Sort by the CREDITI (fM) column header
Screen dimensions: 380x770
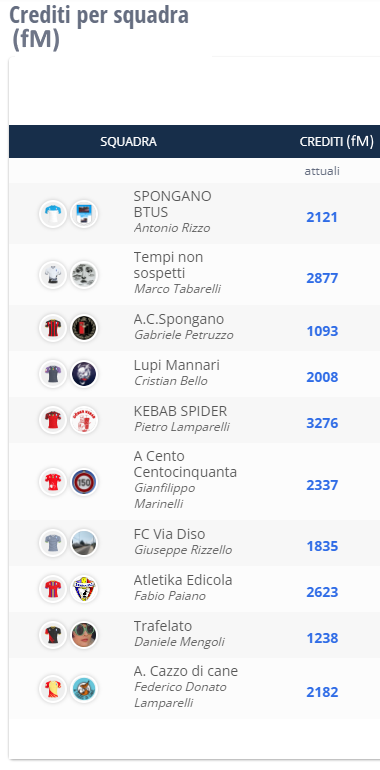point(337,141)
